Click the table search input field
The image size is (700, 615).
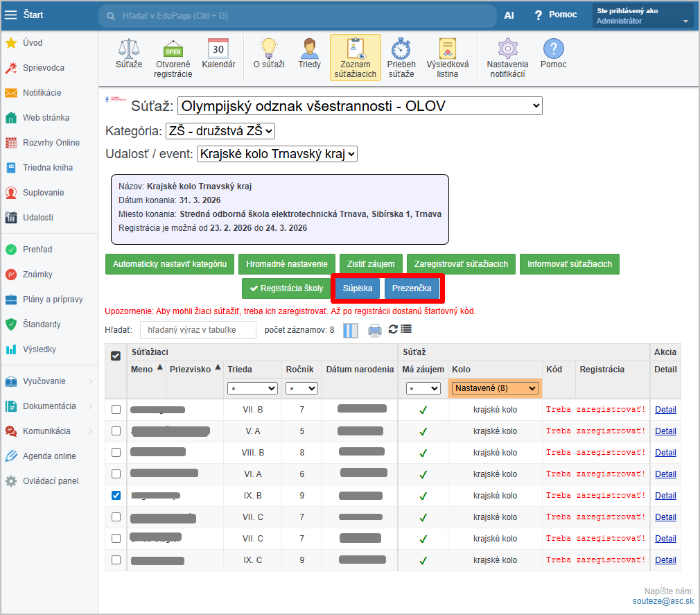198,330
